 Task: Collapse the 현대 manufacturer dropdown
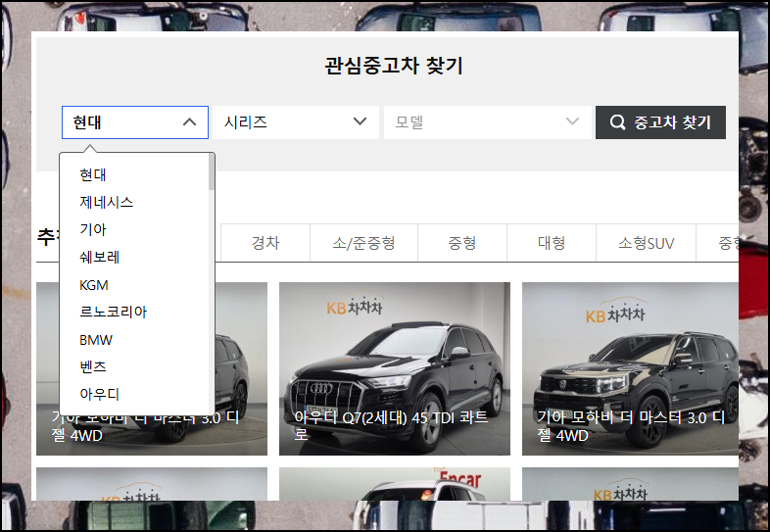[x=135, y=122]
